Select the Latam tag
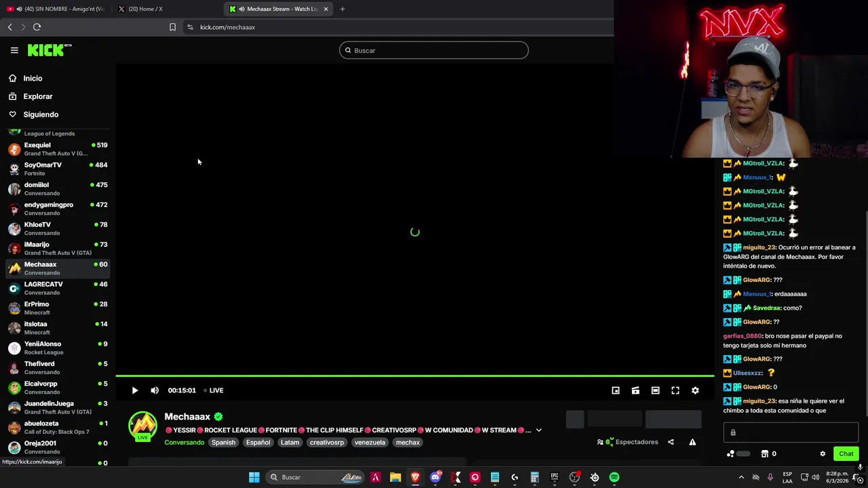Viewport: 868px width, 488px height. click(x=290, y=443)
